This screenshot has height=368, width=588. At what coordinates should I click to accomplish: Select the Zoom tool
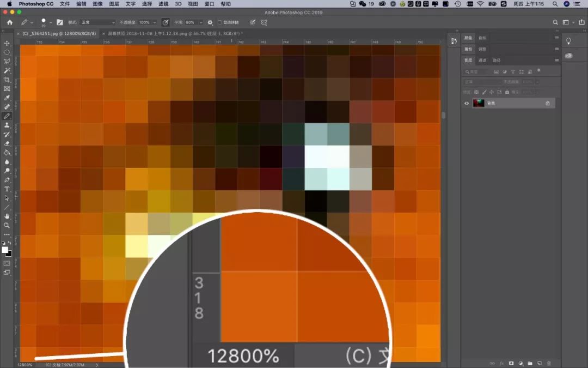click(7, 225)
